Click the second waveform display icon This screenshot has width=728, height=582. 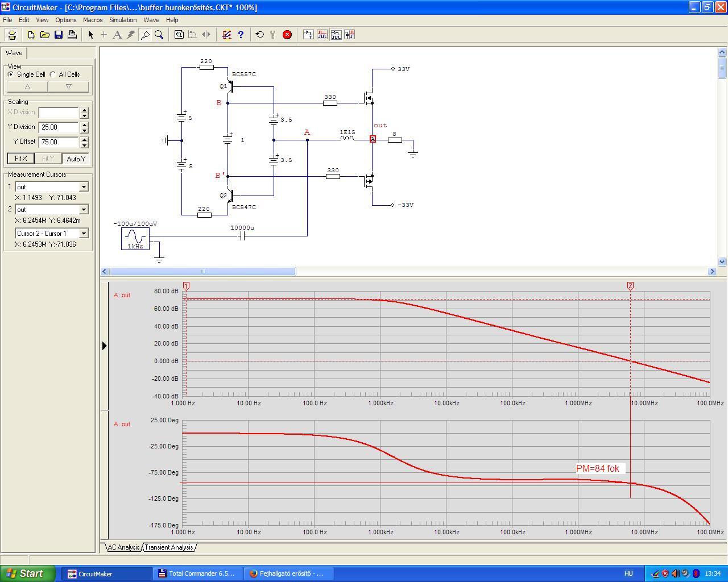coord(322,35)
